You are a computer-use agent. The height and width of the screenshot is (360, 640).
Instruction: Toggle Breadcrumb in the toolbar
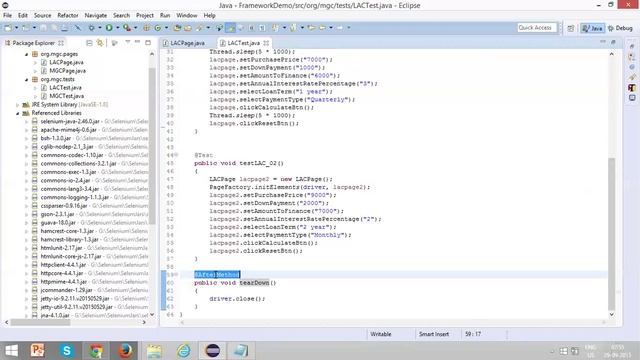click(x=220, y=28)
